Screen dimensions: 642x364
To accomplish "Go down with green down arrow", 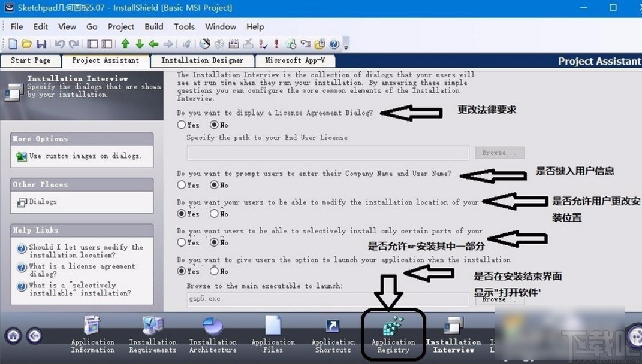I will [x=140, y=44].
